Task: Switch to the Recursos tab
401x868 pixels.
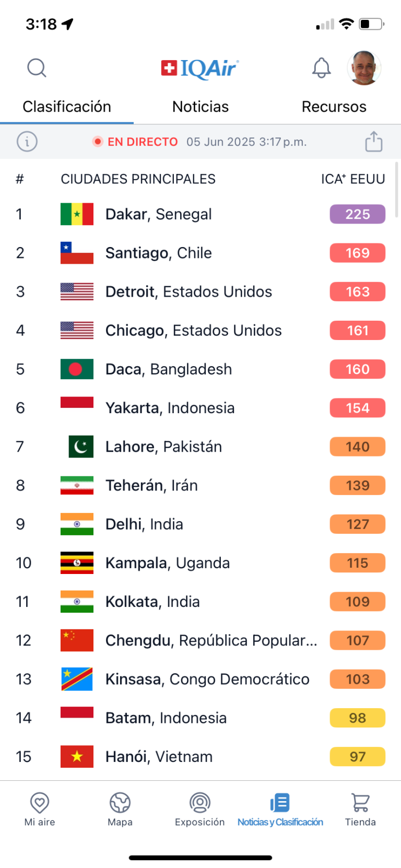Action: (x=334, y=107)
